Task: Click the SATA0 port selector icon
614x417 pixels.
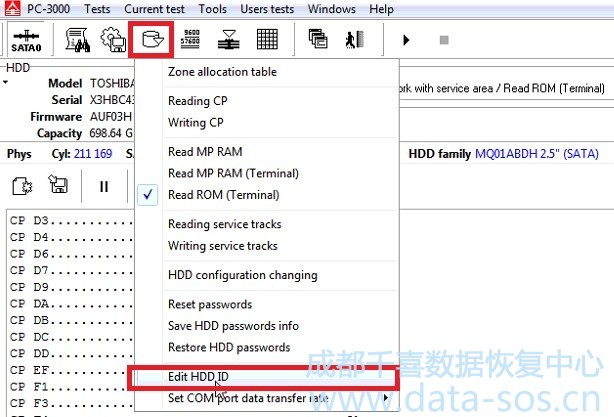Action: (26, 40)
